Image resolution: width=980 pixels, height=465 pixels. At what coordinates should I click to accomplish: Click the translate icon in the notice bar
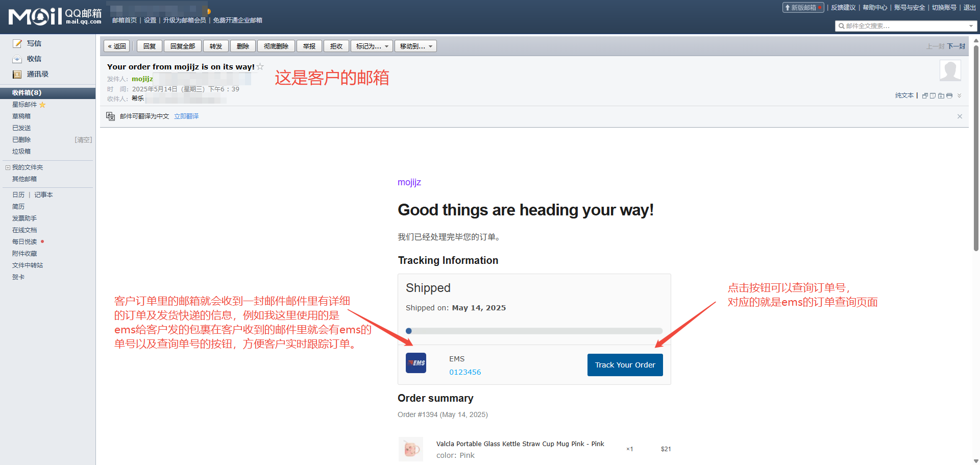(x=111, y=116)
